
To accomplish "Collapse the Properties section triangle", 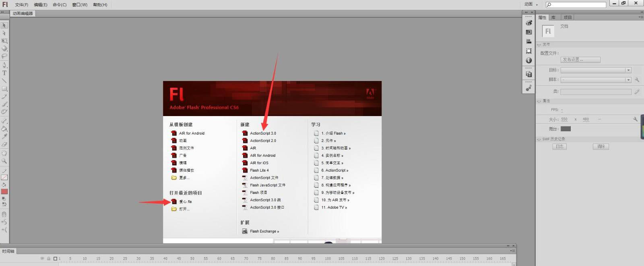I will tap(539, 101).
